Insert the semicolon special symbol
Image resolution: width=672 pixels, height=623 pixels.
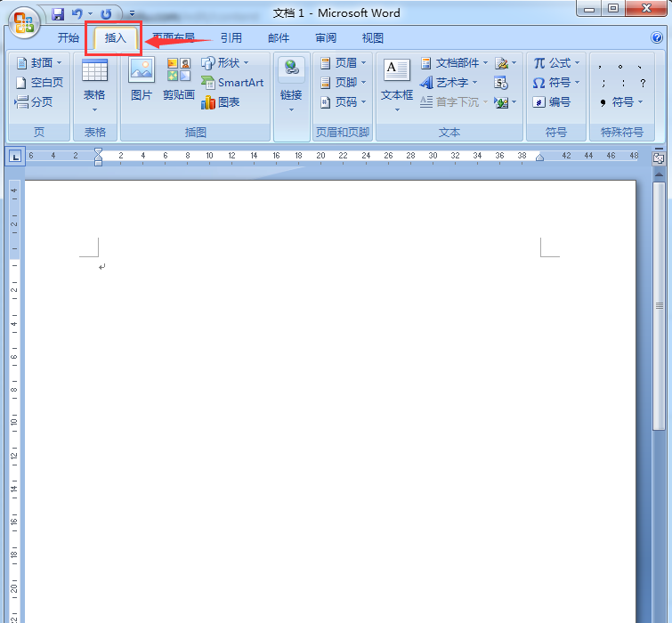click(x=603, y=83)
